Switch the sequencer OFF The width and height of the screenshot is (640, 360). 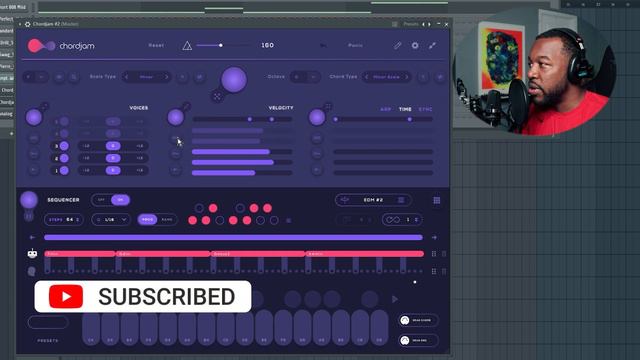coord(101,200)
